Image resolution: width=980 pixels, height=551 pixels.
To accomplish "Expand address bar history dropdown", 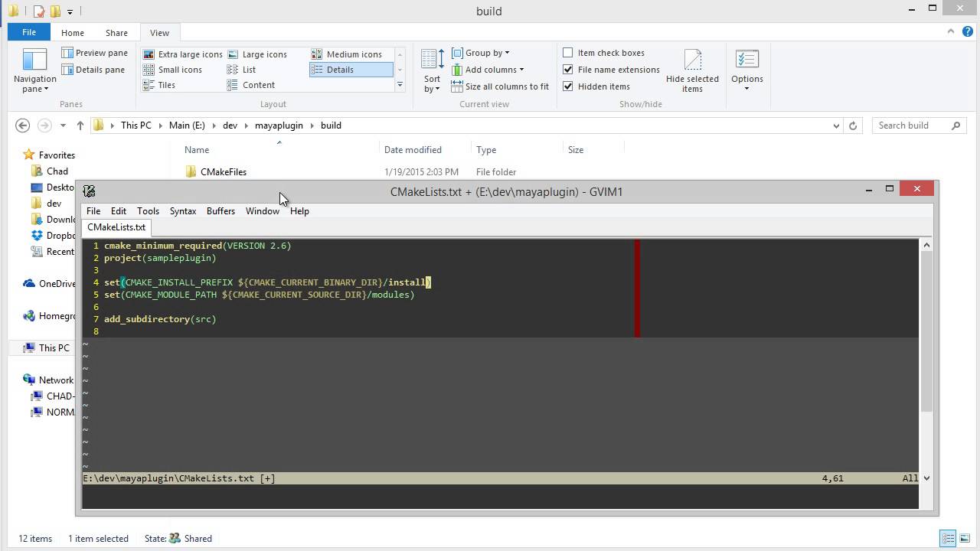I will click(836, 126).
